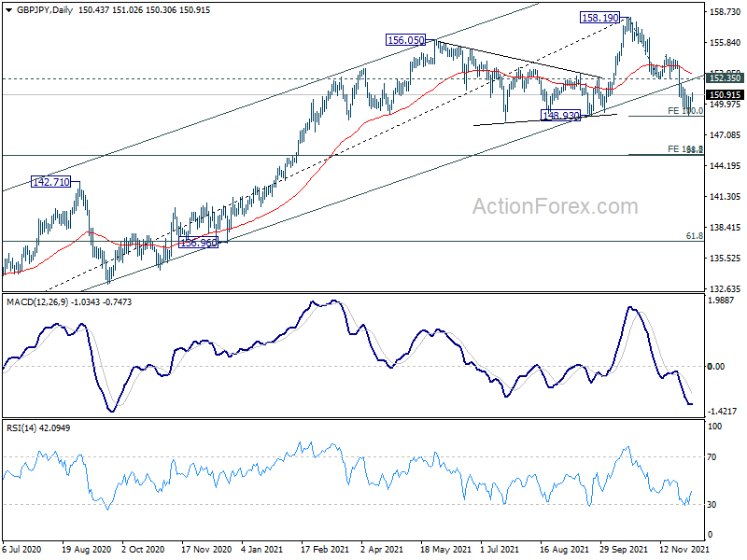Click the 147.085 price axis value
The width and height of the screenshot is (747, 560).
[726, 135]
